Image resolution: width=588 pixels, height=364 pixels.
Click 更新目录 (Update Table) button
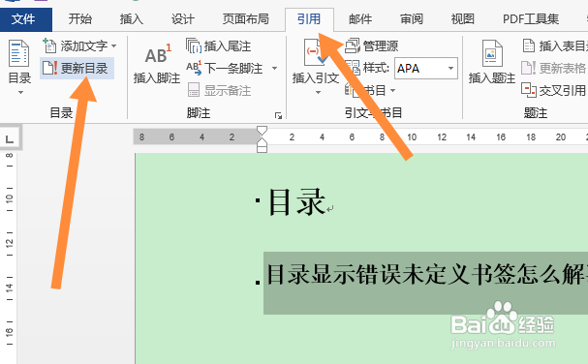77,68
